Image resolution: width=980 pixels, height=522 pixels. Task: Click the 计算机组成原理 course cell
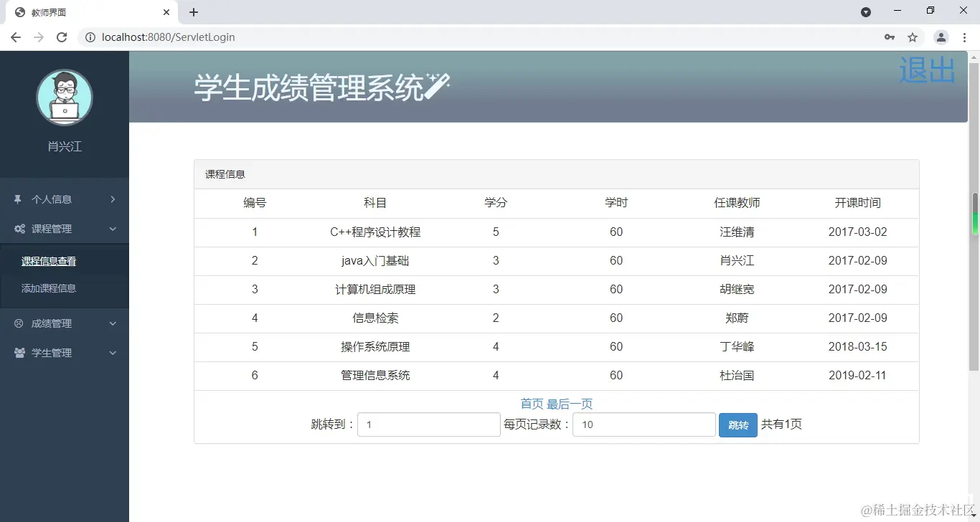coord(375,290)
